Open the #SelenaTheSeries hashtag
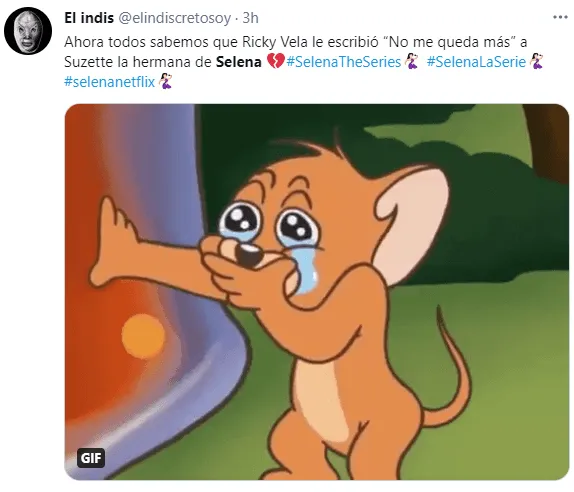 point(344,62)
